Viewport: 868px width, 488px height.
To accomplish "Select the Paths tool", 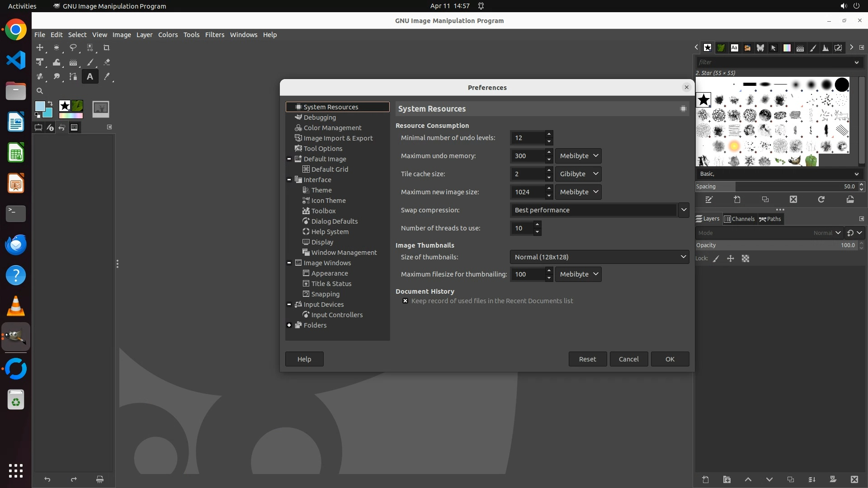I will pyautogui.click(x=73, y=77).
